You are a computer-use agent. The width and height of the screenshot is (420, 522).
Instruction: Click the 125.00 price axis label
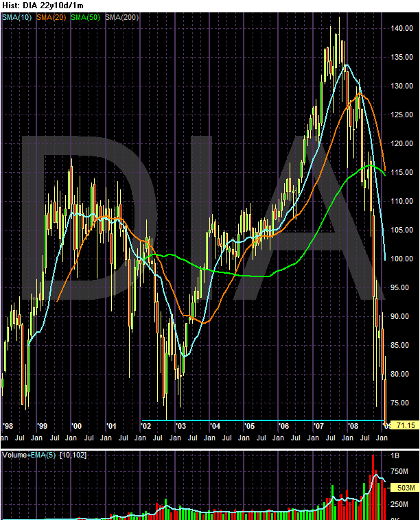(x=402, y=115)
